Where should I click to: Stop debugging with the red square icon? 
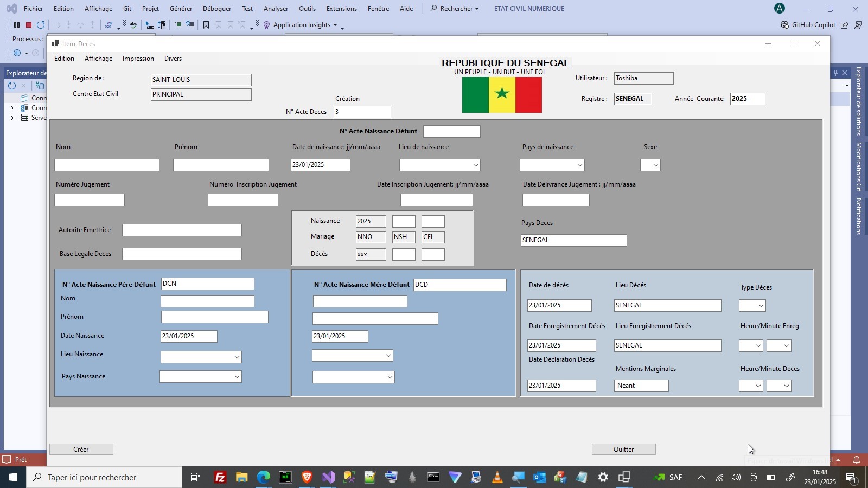click(29, 25)
